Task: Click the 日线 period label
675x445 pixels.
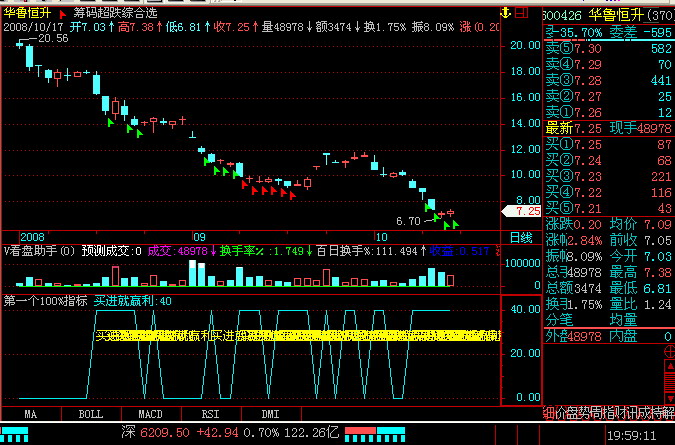Action: [521, 238]
